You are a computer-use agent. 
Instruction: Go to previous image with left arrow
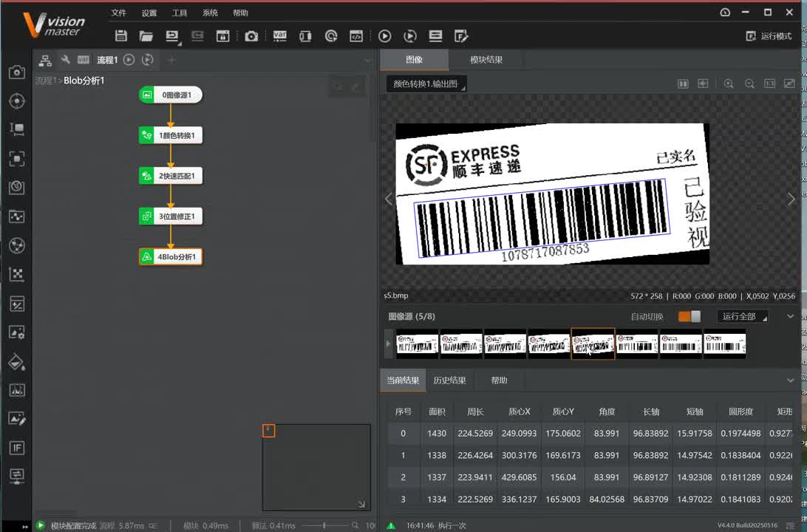389,199
